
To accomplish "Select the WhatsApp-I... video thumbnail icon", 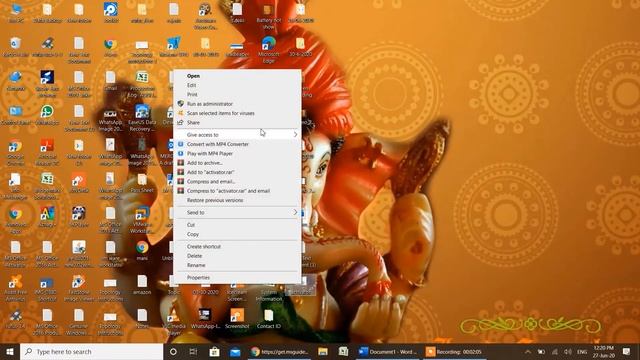I will 205,318.
